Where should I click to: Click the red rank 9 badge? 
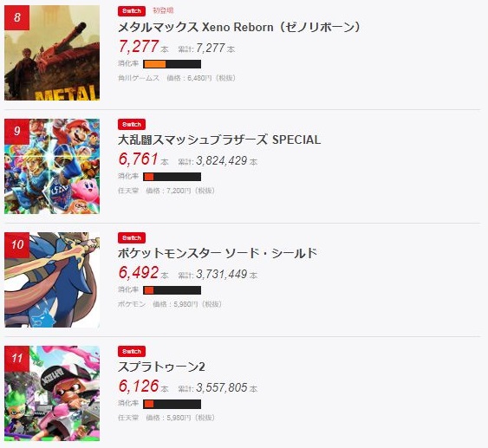coord(16,131)
